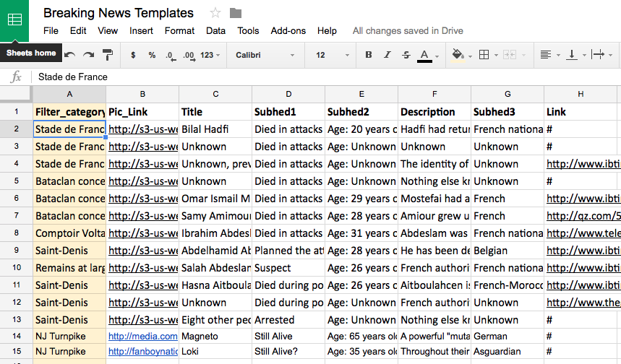This screenshot has width=621, height=364.
Task: Undo the last action
Action: 70,55
